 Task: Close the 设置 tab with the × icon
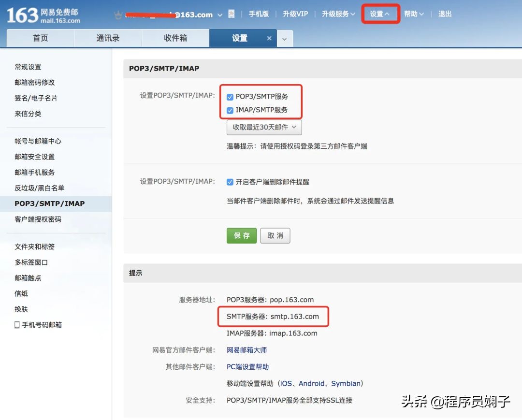[268, 38]
